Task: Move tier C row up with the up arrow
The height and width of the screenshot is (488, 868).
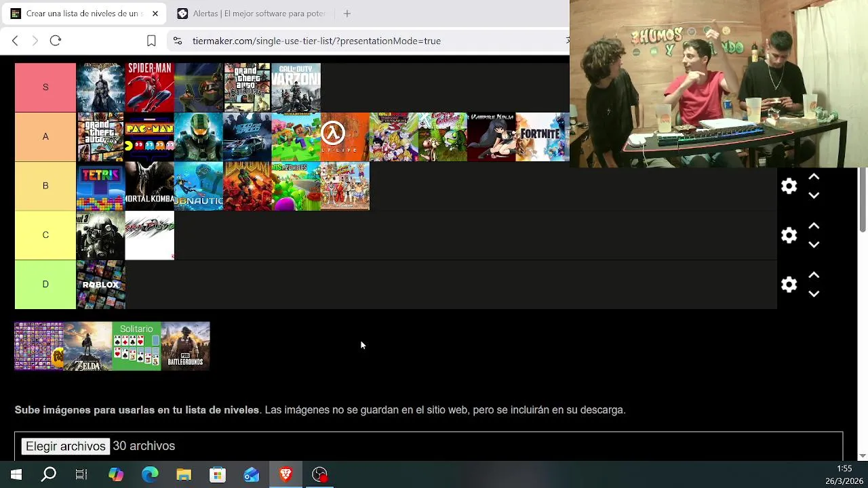Action: [814, 226]
